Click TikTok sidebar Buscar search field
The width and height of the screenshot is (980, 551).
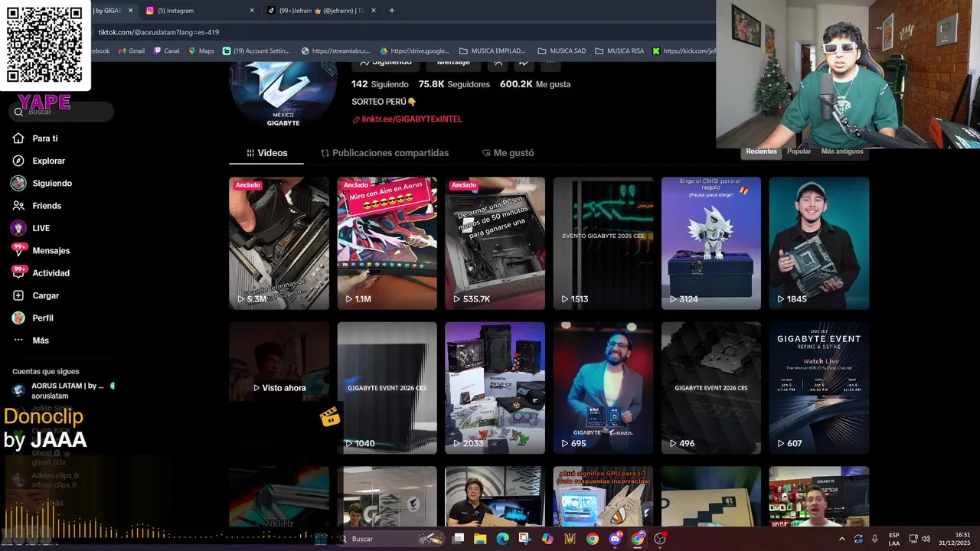61,112
